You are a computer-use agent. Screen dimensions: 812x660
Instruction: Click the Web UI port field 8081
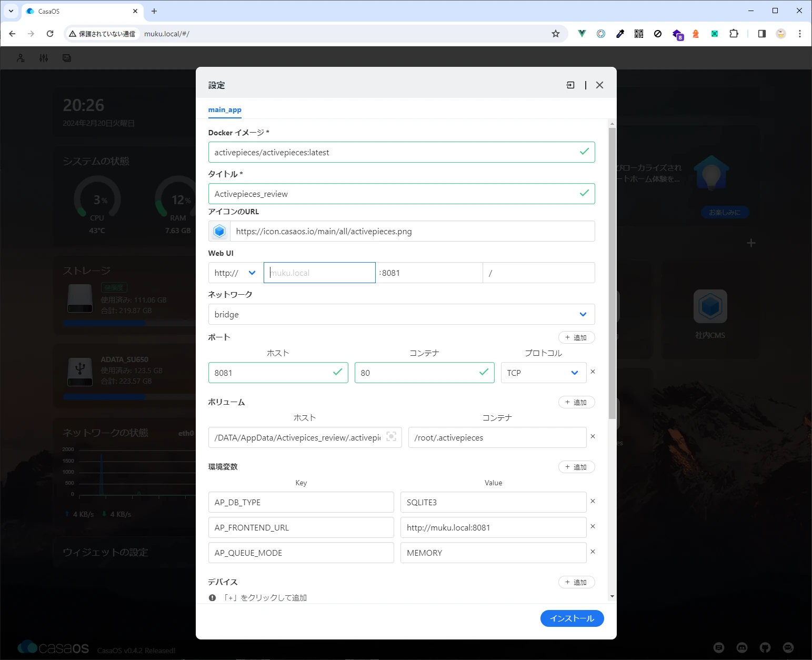click(x=429, y=273)
